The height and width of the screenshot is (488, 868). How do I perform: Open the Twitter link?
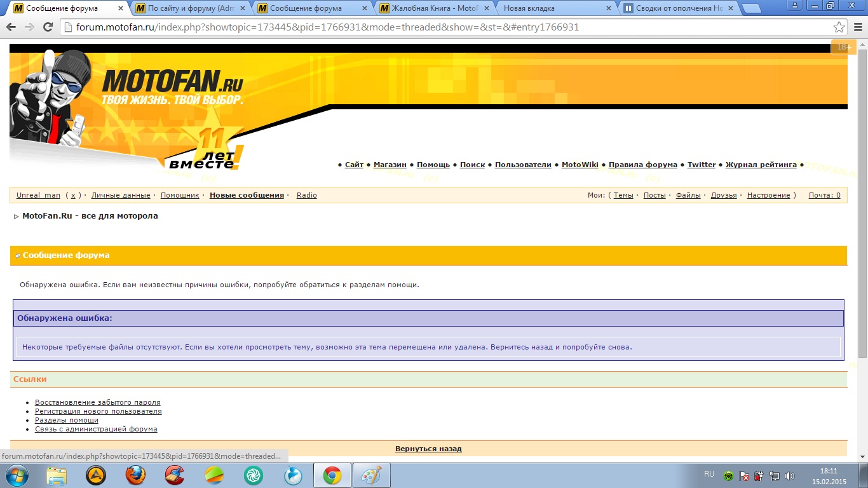702,165
